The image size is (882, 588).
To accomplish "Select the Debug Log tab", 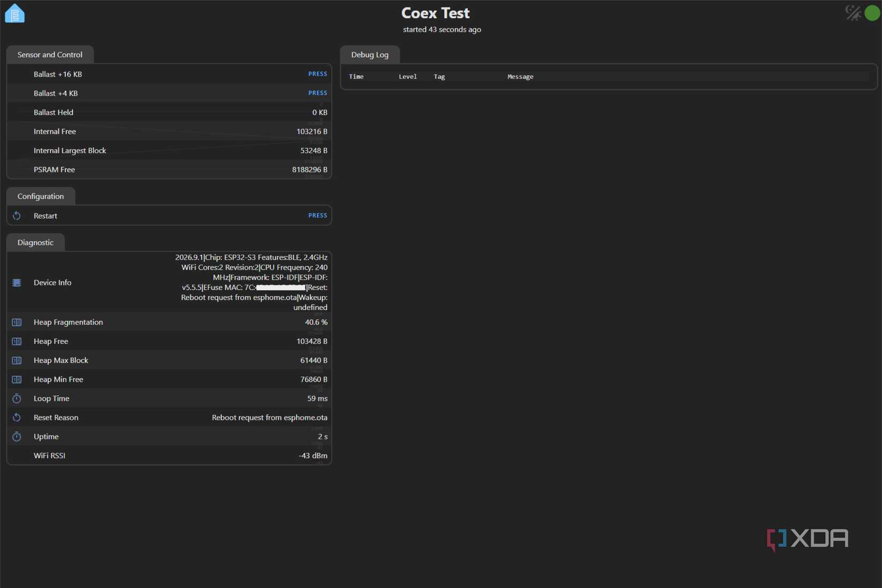I will click(x=370, y=55).
